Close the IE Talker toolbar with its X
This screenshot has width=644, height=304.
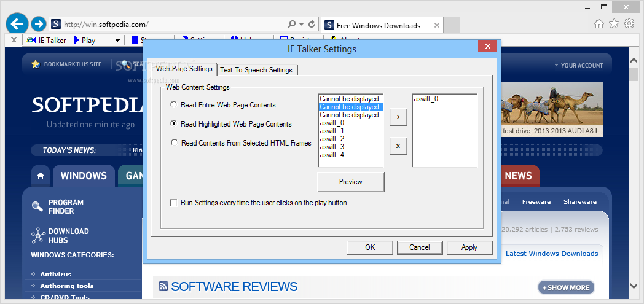(x=14, y=40)
